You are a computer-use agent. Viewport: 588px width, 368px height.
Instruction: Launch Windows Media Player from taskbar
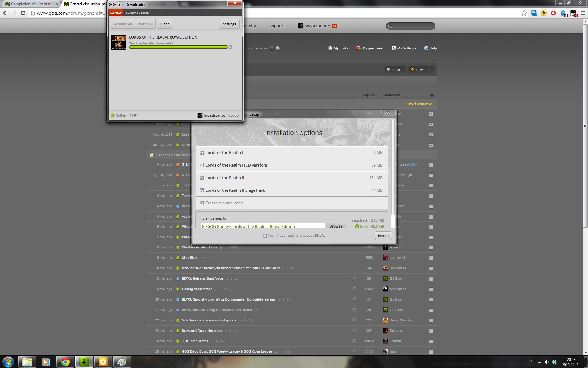46,362
